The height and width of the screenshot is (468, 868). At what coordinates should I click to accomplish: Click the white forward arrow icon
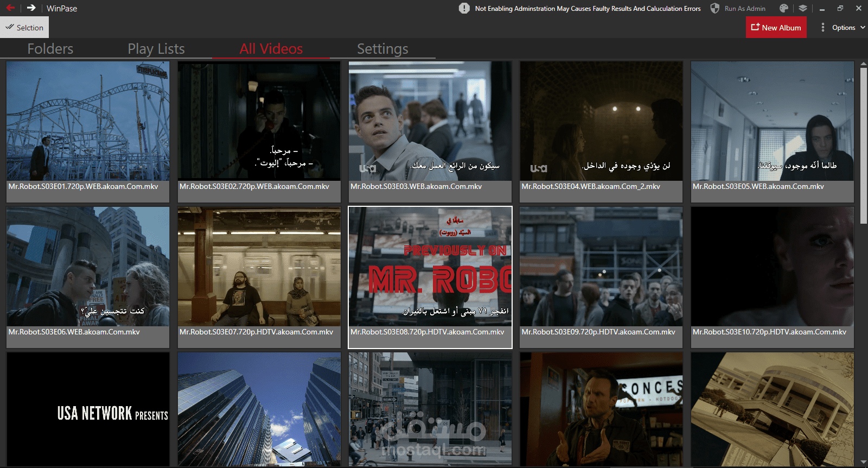(31, 8)
